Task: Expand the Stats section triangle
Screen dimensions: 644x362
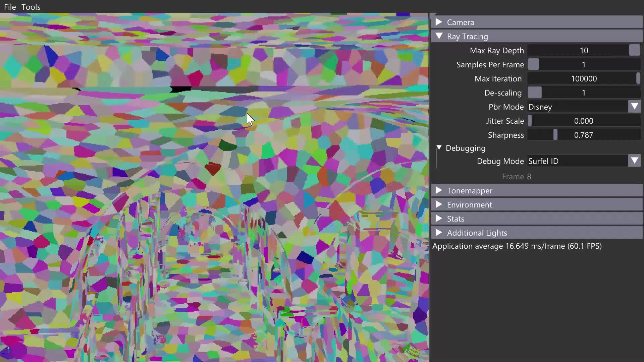Action: point(439,219)
